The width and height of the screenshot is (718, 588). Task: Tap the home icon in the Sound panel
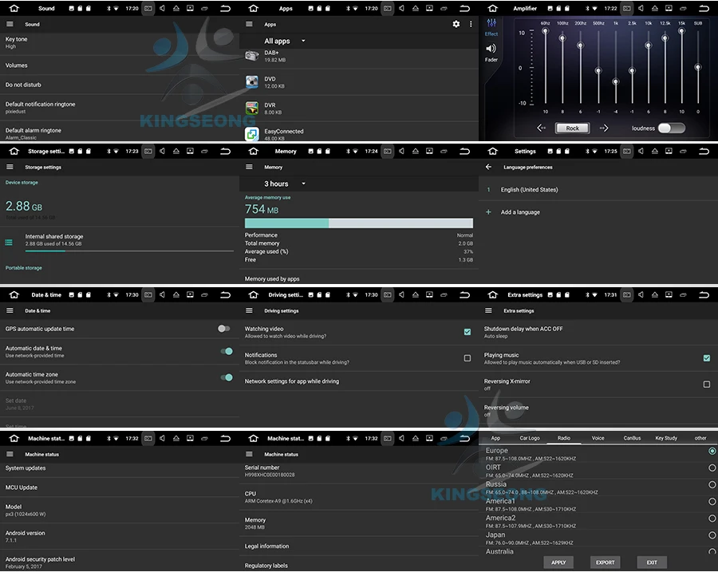(x=14, y=8)
